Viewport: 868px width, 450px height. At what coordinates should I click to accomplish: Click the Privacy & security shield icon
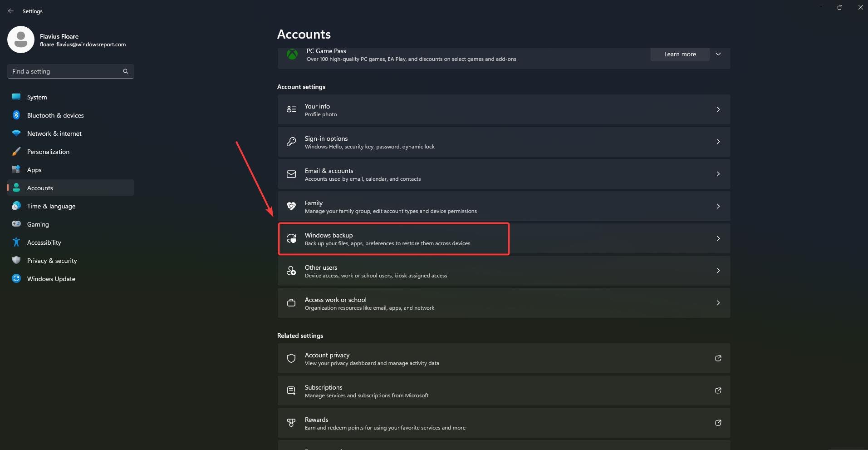click(16, 260)
